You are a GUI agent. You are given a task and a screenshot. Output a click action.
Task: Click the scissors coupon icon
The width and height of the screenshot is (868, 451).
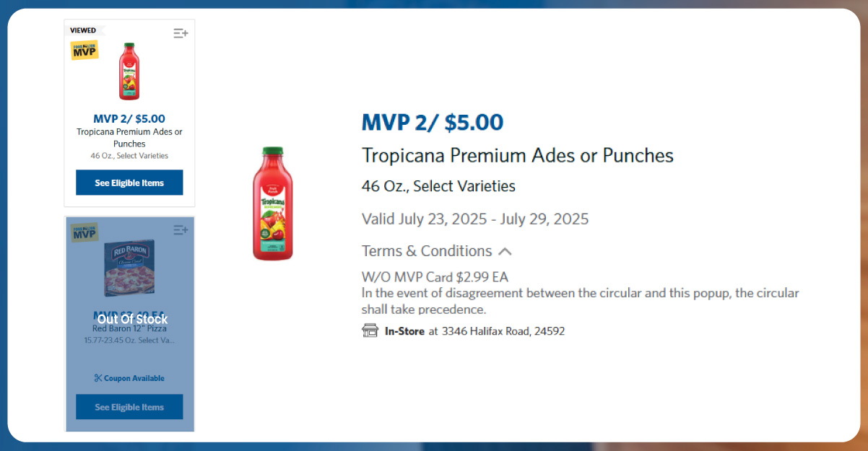tap(98, 378)
